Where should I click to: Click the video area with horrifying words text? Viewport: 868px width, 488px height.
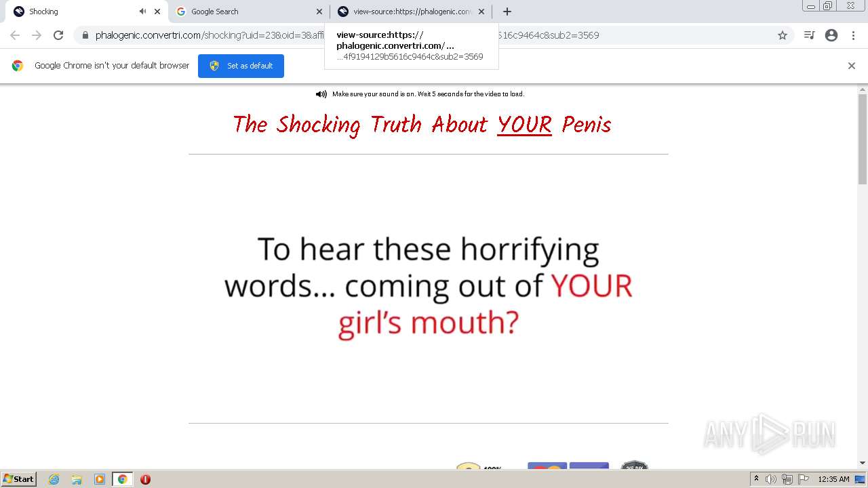point(429,288)
